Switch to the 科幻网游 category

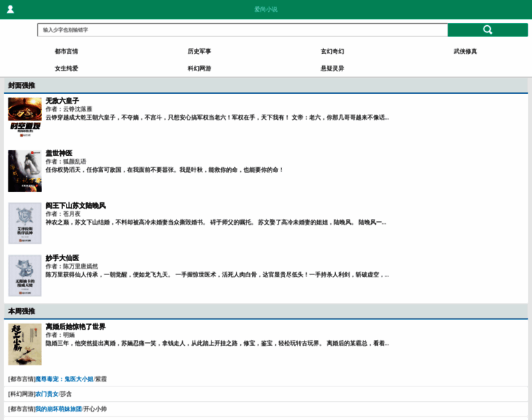click(199, 69)
